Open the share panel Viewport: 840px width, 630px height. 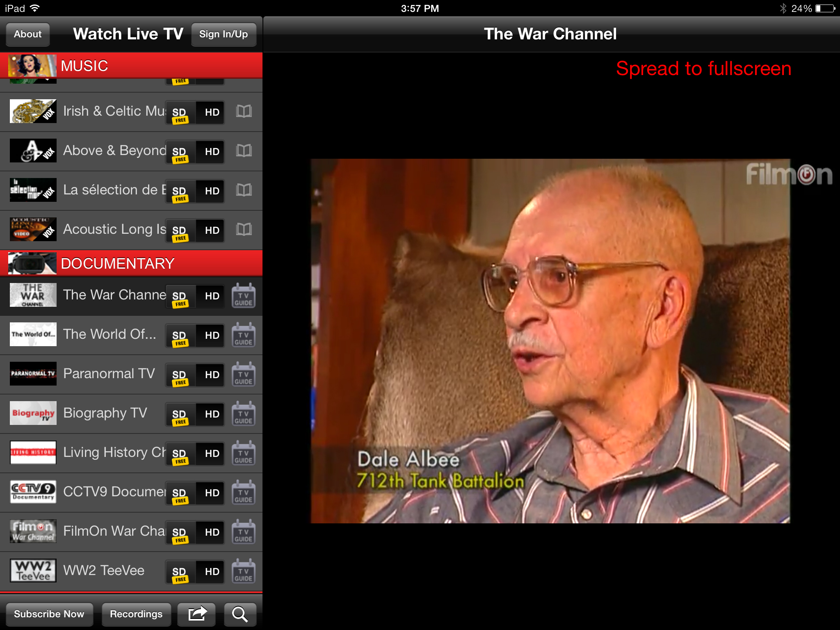click(196, 614)
